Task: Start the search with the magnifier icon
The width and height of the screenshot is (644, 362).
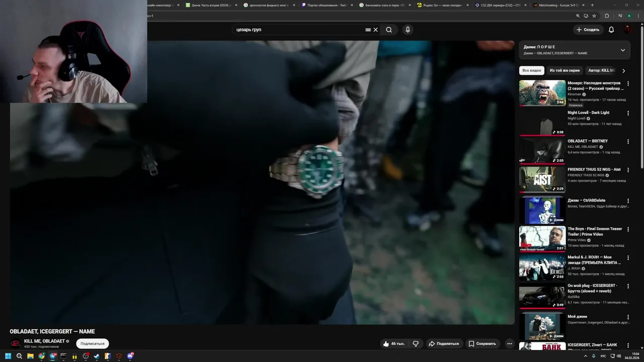Action: pyautogui.click(x=389, y=30)
